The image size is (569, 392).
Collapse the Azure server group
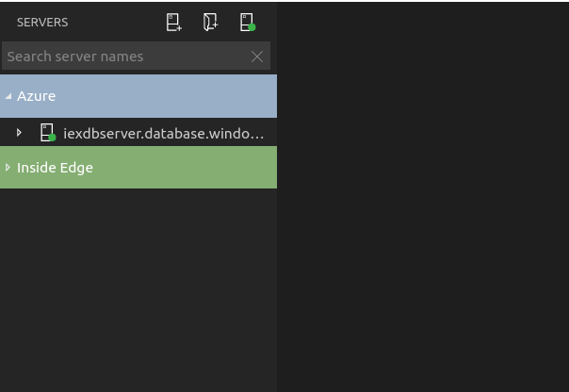(8, 96)
